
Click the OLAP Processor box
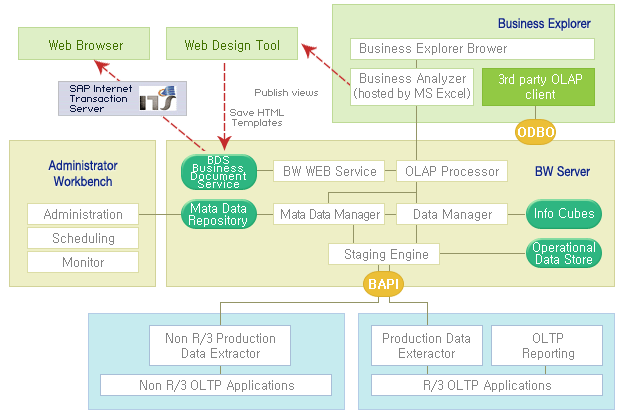451,171
